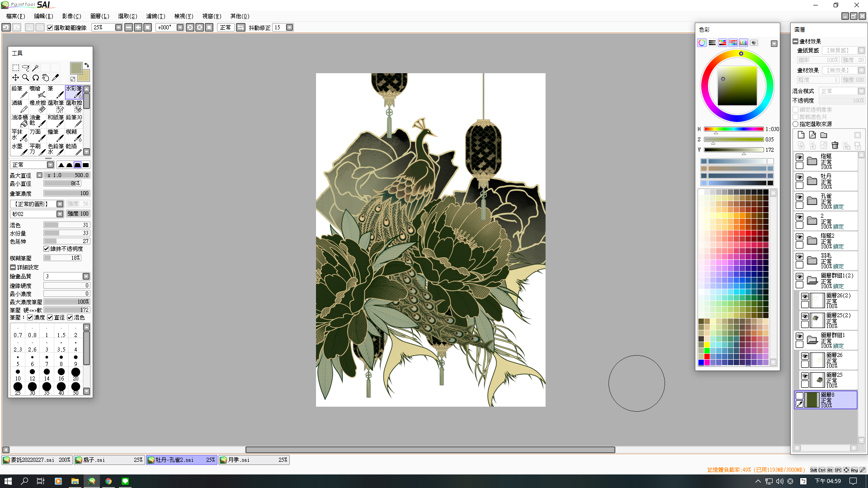Adjust the hue H slider

point(733,129)
